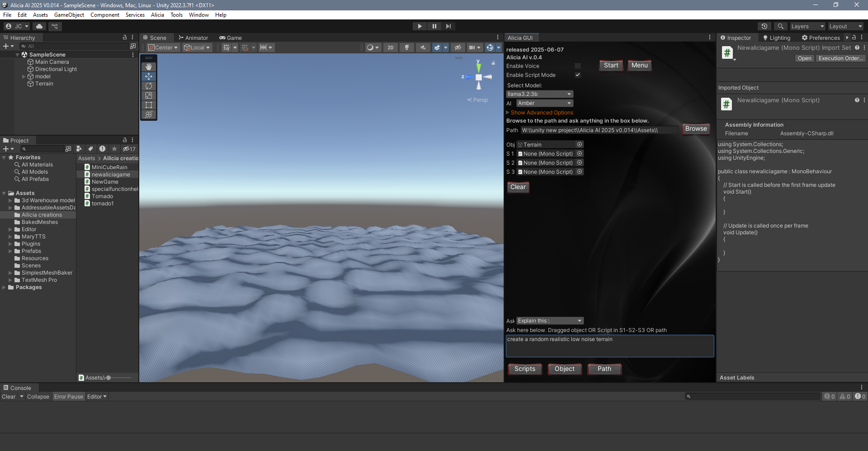This screenshot has height=451, width=868.
Task: Pause the game playback
Action: click(x=434, y=26)
